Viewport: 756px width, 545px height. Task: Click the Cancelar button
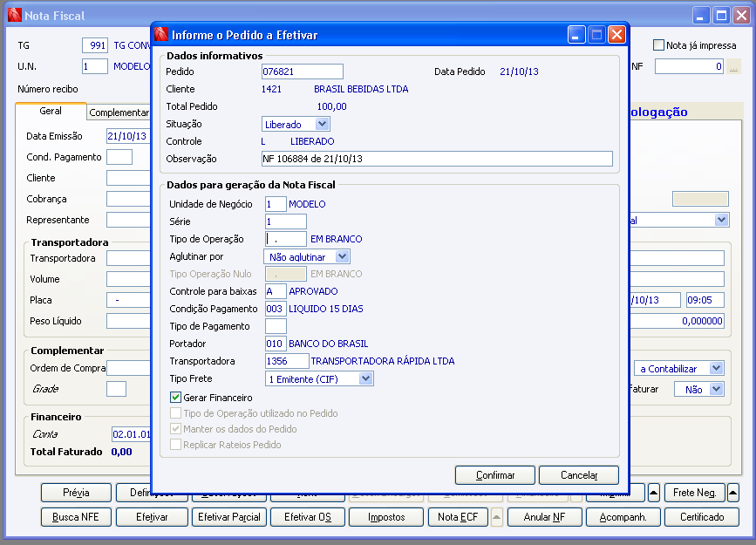579,475
